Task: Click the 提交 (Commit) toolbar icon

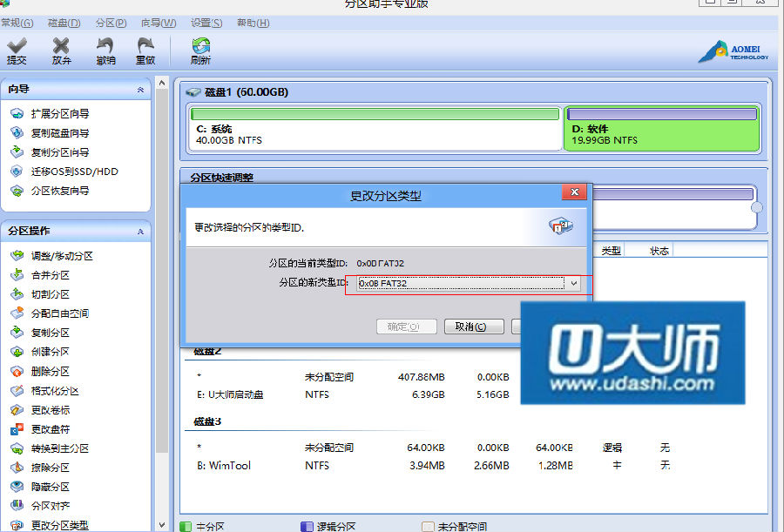Action: (x=17, y=51)
